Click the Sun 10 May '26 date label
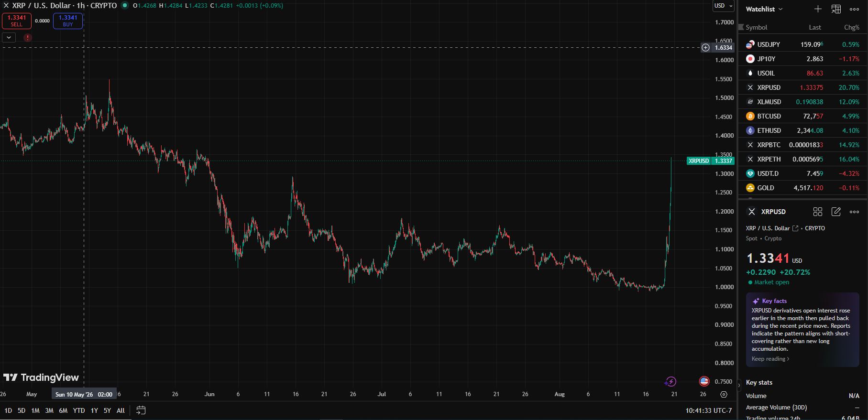 click(x=84, y=394)
